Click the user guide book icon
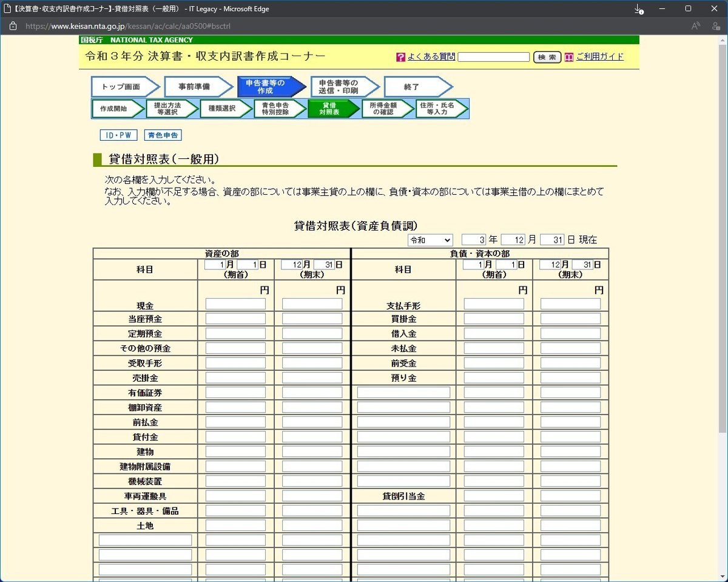This screenshot has height=582, width=728. (568, 57)
